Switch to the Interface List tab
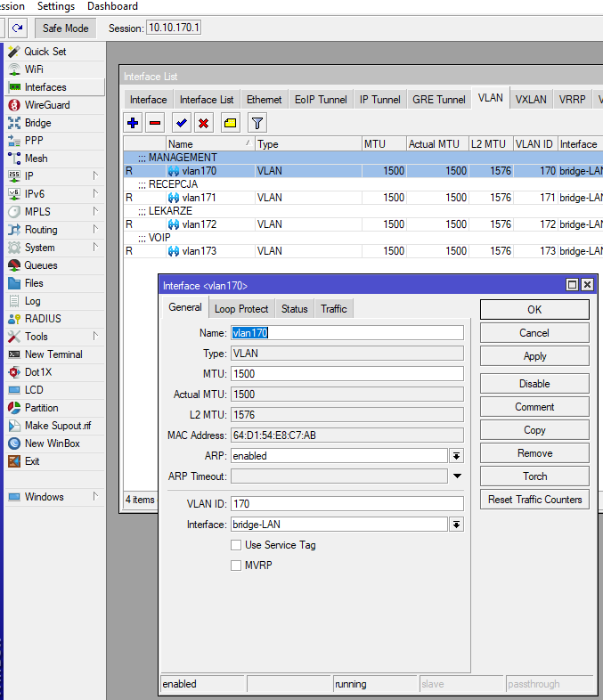This screenshot has height=700, width=603. [207, 99]
